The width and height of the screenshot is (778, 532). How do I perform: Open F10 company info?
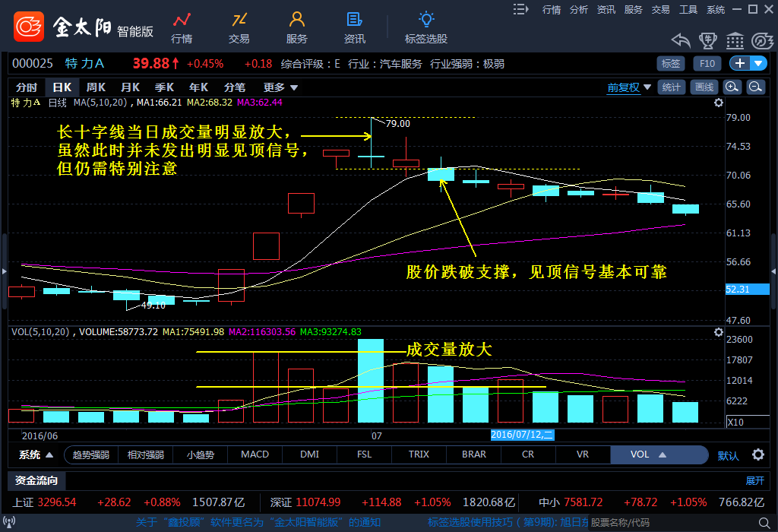(x=707, y=64)
